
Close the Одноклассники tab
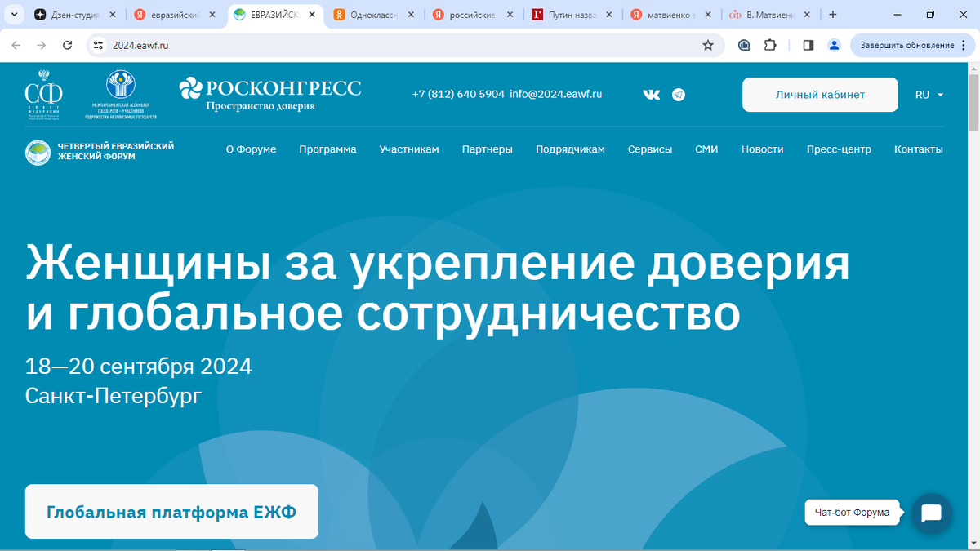[411, 15]
